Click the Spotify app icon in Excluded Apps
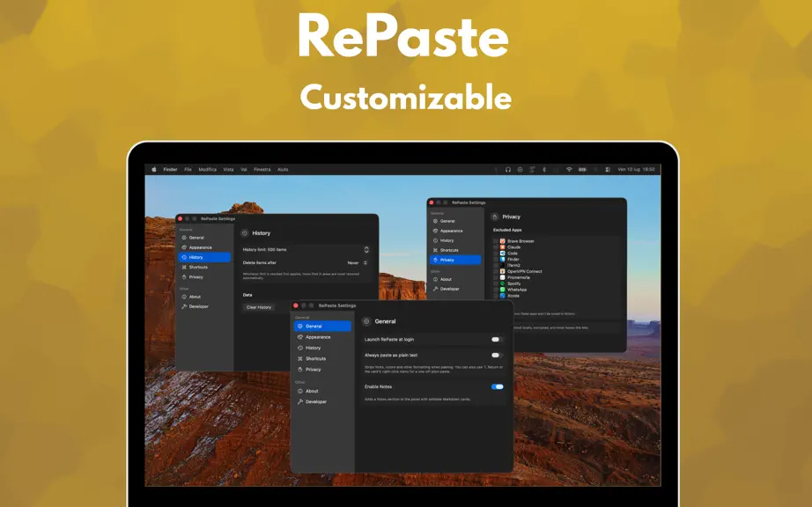The height and width of the screenshot is (507, 812). coord(502,283)
